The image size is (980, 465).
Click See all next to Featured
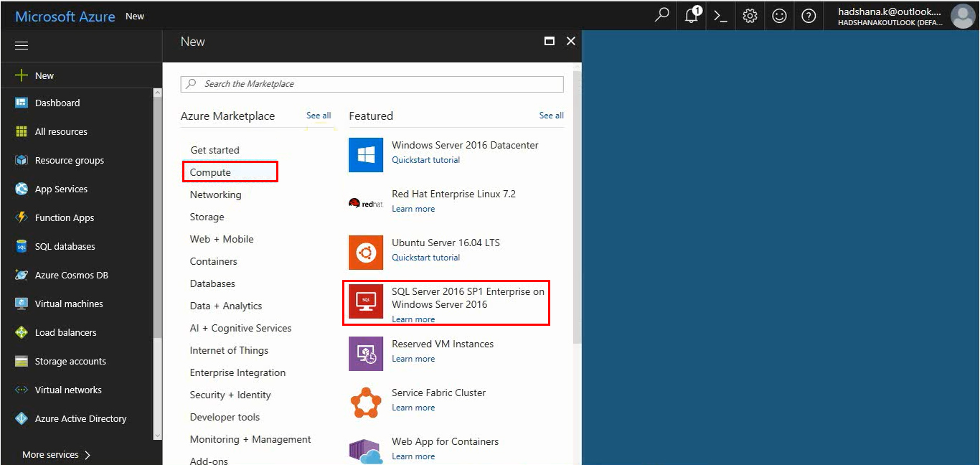[x=551, y=115]
